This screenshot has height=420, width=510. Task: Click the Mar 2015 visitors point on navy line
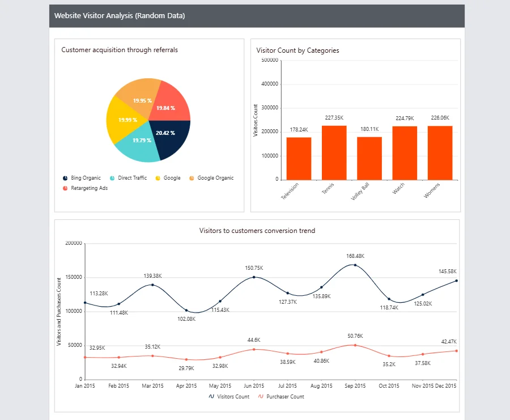[152, 285]
